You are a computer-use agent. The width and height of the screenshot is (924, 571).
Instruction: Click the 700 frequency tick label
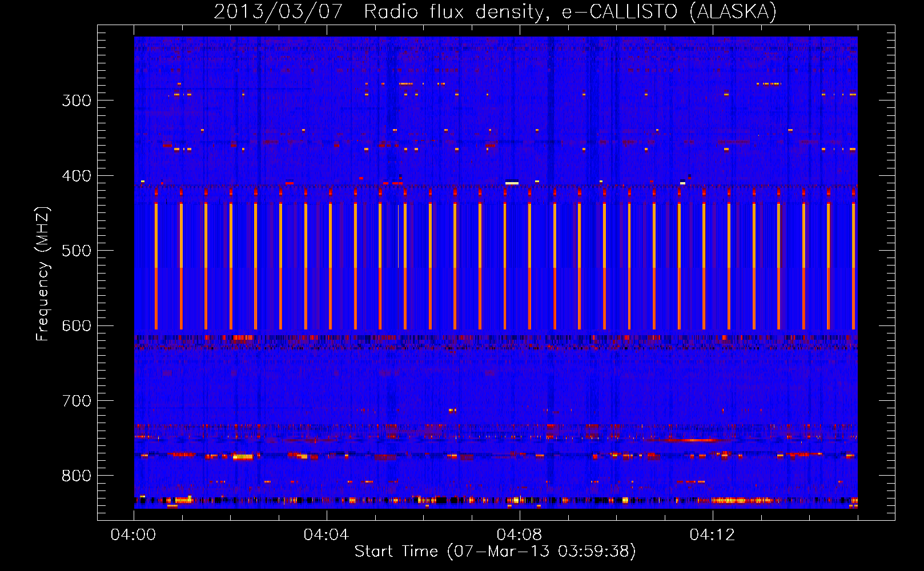pos(77,401)
